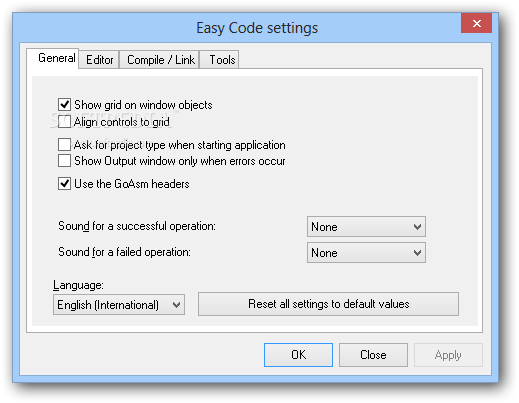Click Reset all settings to default values

pos(328,304)
